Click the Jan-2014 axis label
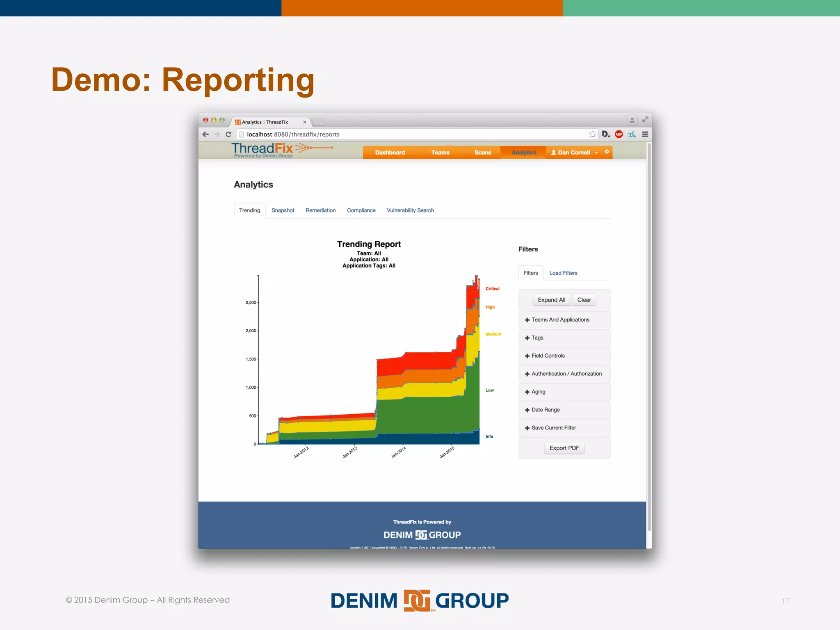 coord(398,452)
